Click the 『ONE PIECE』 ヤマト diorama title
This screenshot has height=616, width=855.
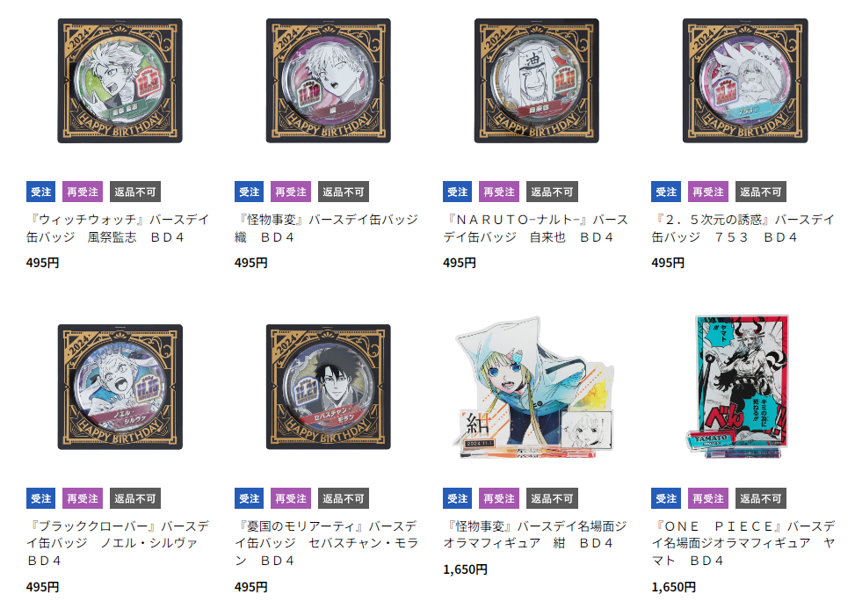tap(743, 543)
